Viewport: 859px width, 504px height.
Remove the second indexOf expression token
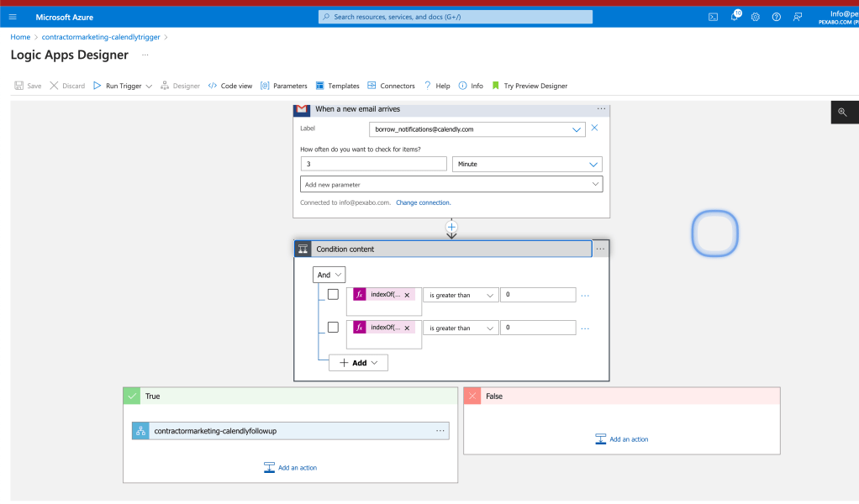[407, 328]
